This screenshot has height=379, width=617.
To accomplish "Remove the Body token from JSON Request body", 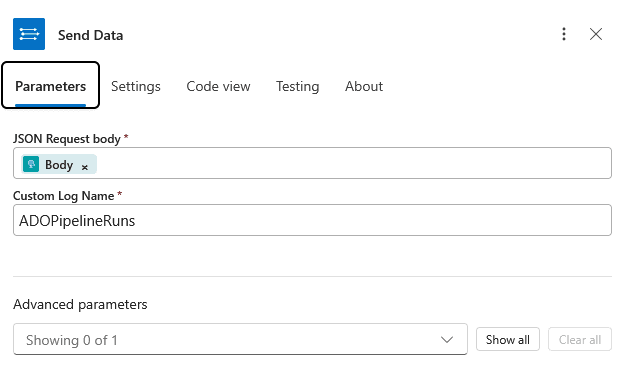I will [x=85, y=167].
